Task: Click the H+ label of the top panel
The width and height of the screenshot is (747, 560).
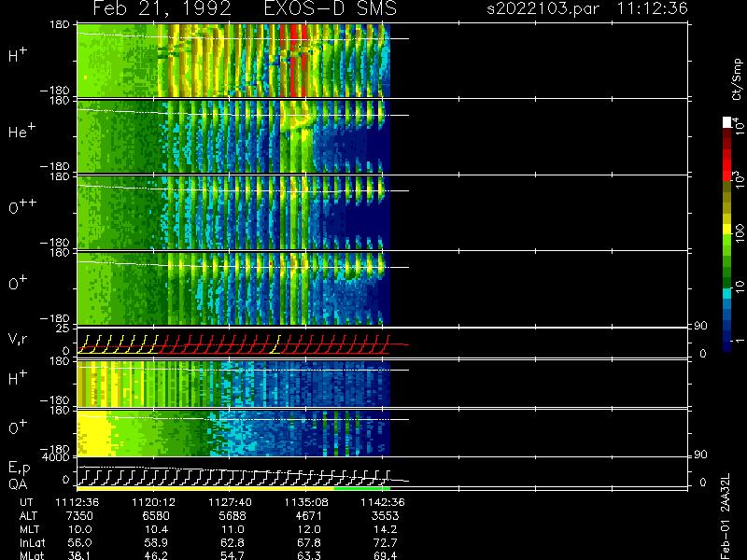Action: pyautogui.click(x=18, y=55)
